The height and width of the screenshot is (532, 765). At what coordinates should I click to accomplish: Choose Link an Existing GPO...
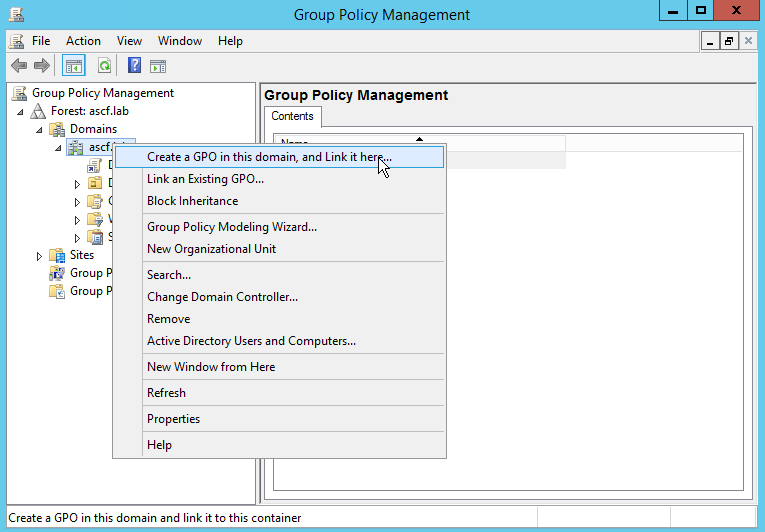pos(280,179)
